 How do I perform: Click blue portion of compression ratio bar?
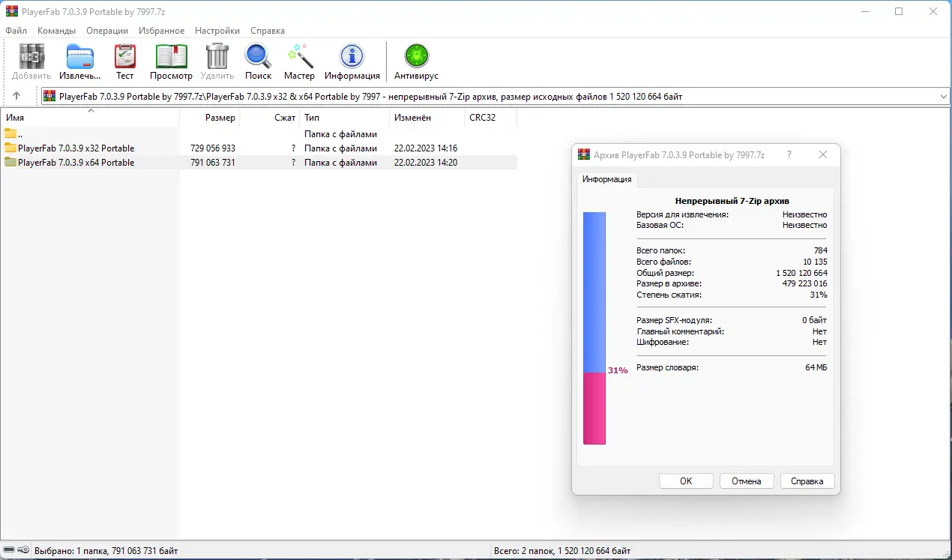point(594,292)
